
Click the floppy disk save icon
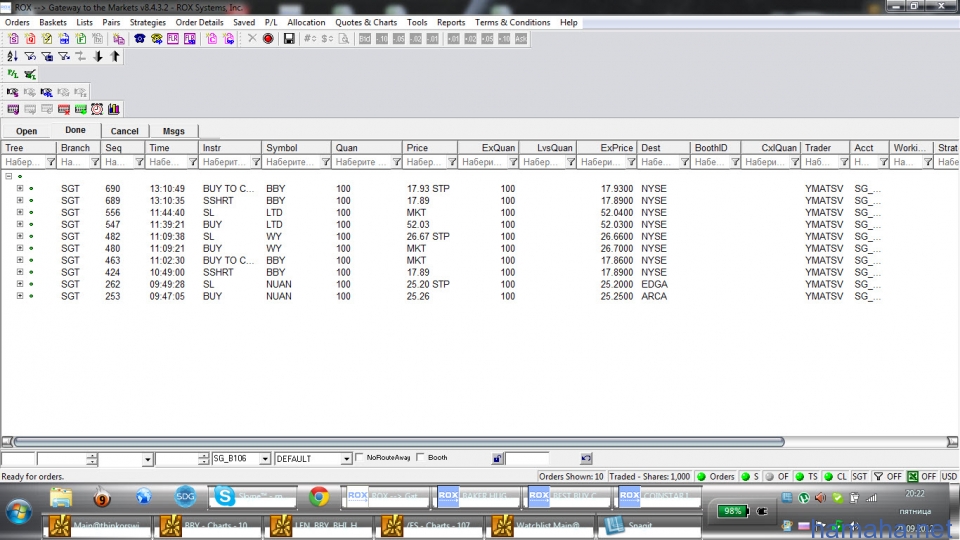tap(289, 39)
